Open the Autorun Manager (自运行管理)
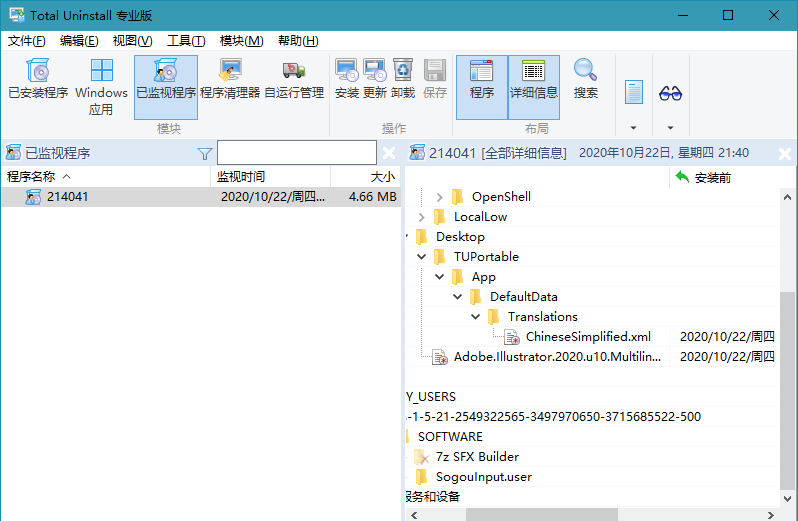 [294, 79]
